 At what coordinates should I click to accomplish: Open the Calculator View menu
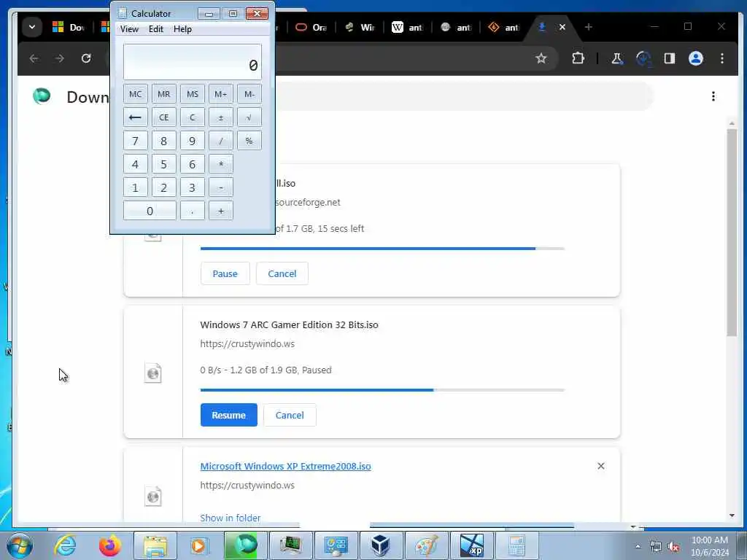pyautogui.click(x=129, y=29)
